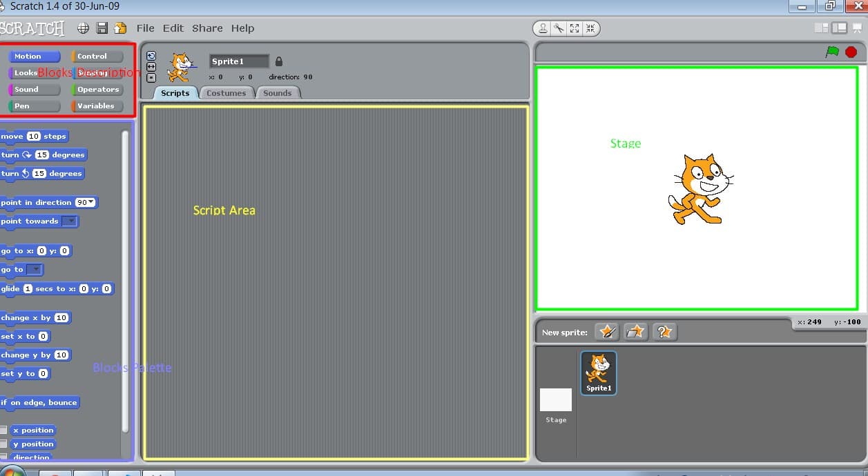868x476 pixels.
Task: Open the go to target dropdown
Action: pos(35,270)
